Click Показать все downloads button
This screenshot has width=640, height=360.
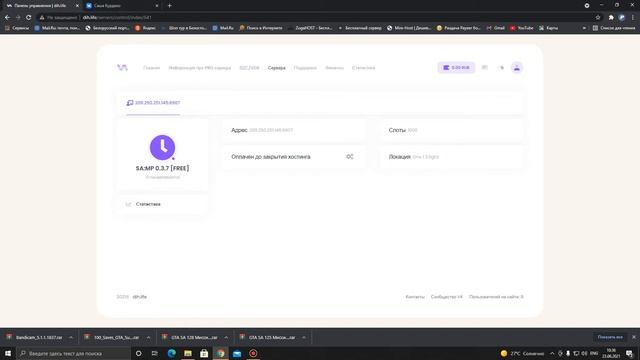(610, 337)
